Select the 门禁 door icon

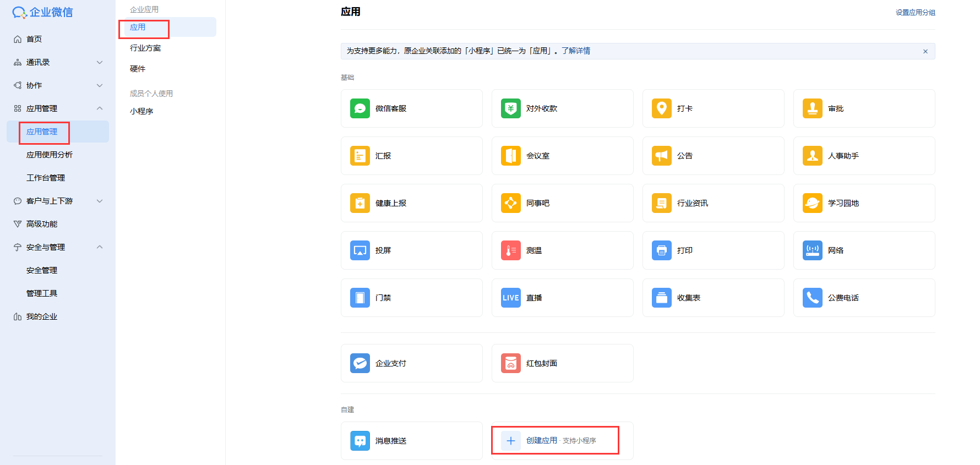(360, 298)
